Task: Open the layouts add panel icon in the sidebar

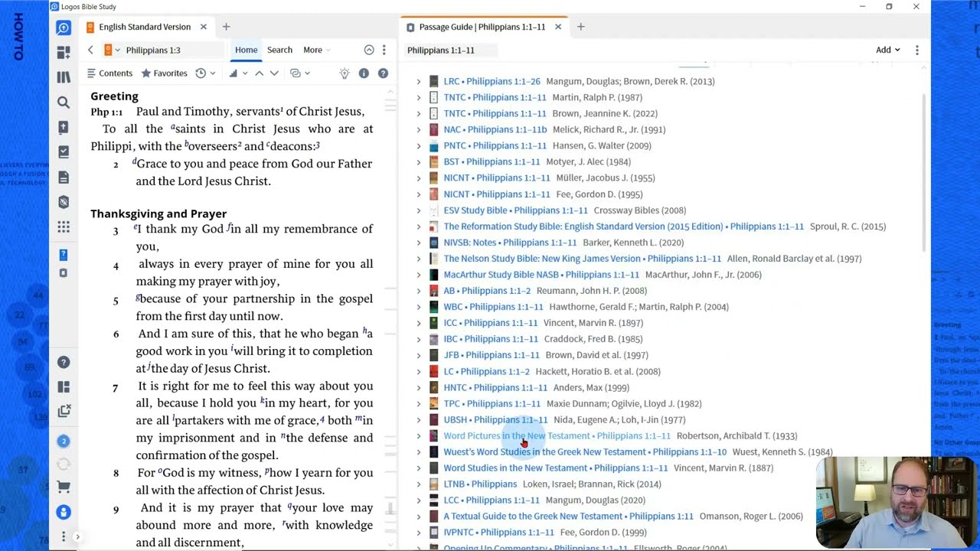Action: click(x=64, y=53)
